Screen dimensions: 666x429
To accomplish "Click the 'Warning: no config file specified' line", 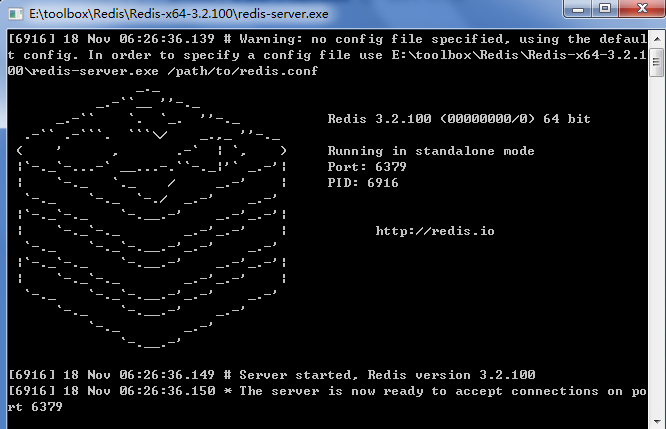I will [327, 55].
